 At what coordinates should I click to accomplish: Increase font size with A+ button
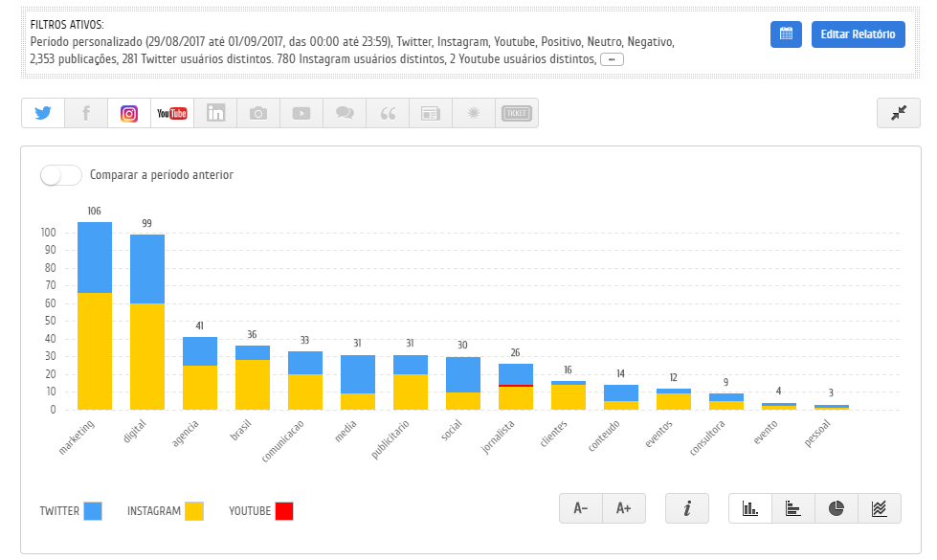pos(624,508)
